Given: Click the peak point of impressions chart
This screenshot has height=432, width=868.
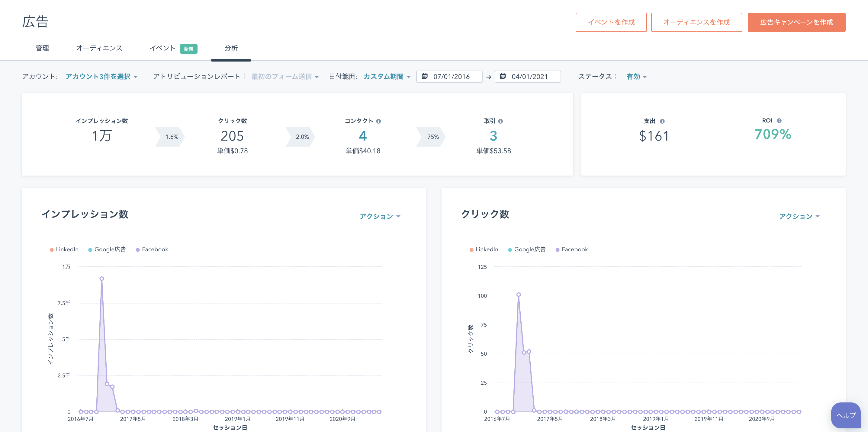Looking at the screenshot, I should point(102,278).
